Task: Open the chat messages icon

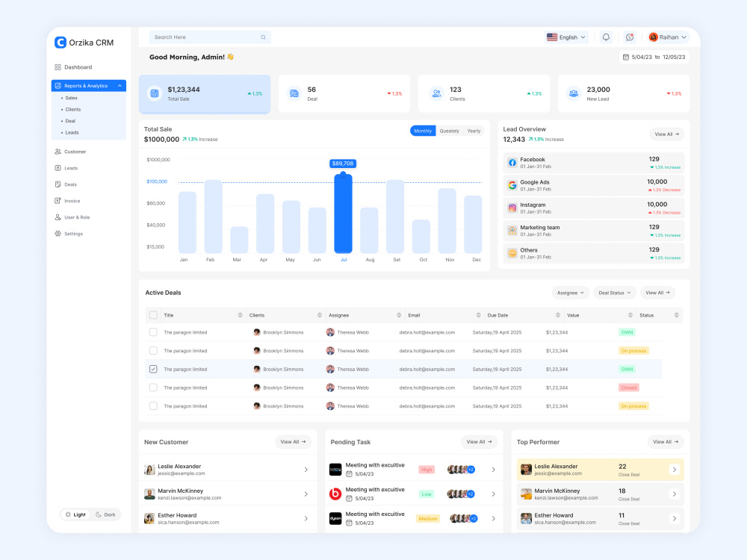Action: [x=629, y=37]
